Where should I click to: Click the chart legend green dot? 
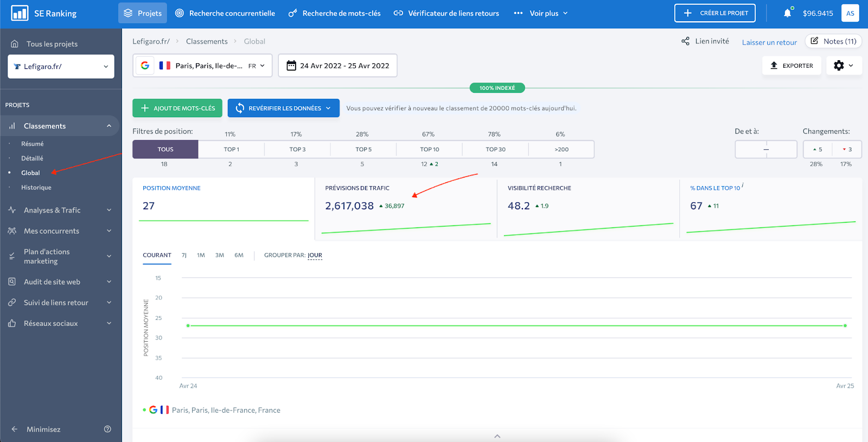point(144,410)
